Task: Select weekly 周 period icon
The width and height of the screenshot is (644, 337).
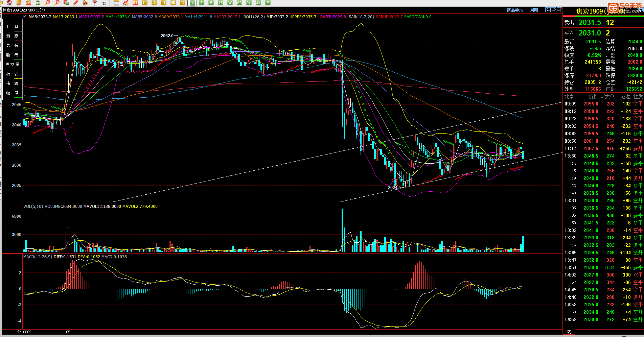Action: [x=154, y=3]
